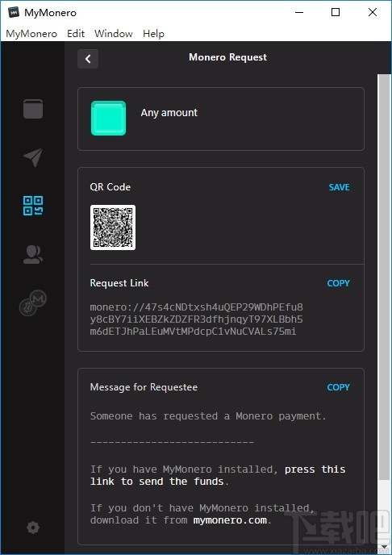Click the 'QR Code' heading

(x=110, y=187)
